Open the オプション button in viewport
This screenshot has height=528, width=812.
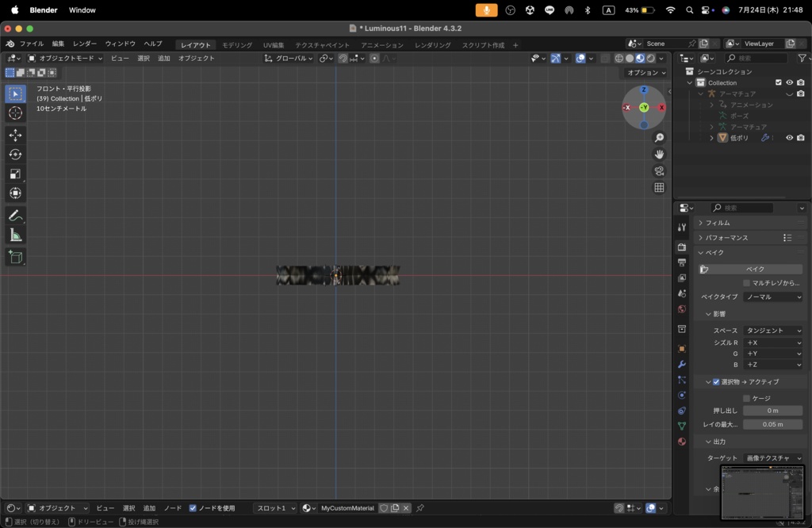(645, 73)
